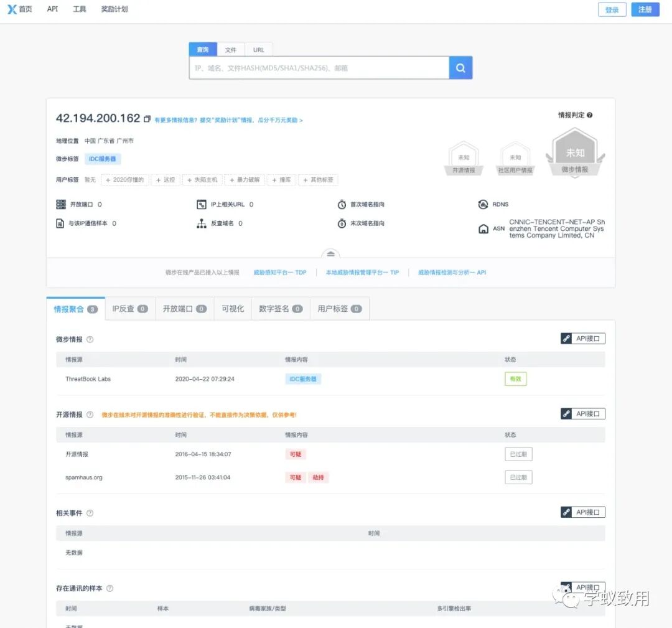Click the IDC服务器 tag under 微步标签
This screenshot has width=672, height=628.
click(x=103, y=159)
